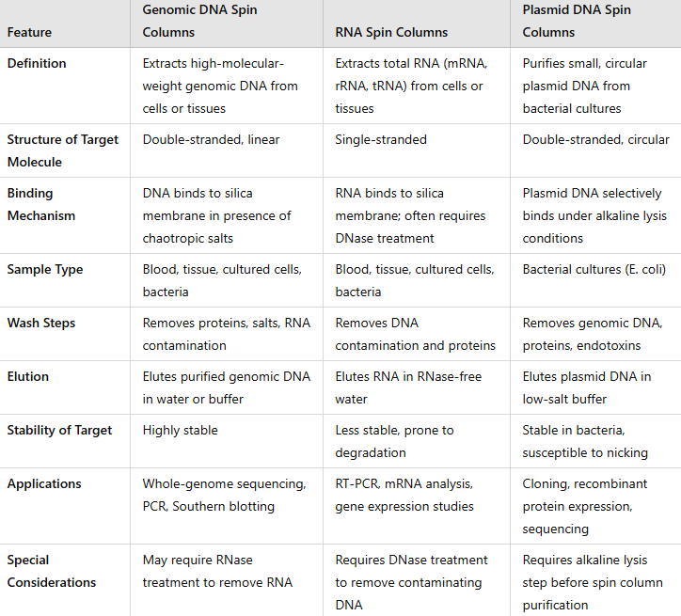Select the Applications row label
Viewport: 681px width, 616px height.
point(44,483)
